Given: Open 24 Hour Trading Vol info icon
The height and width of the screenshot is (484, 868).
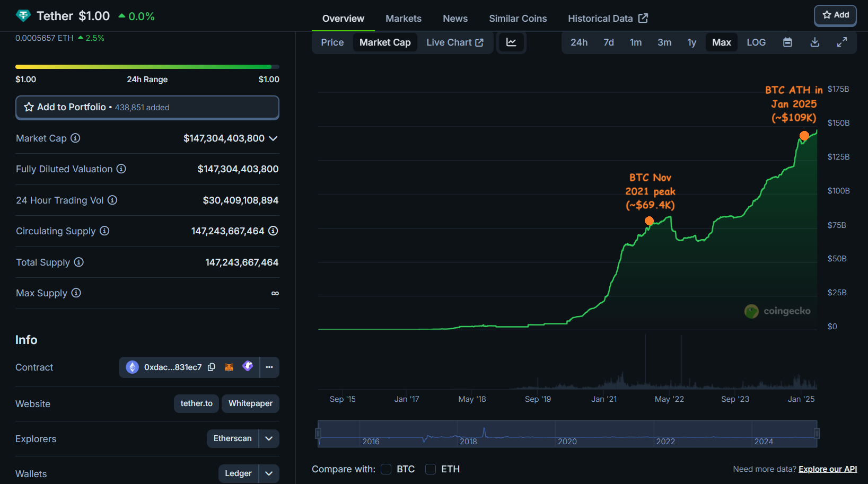Looking at the screenshot, I should [x=112, y=200].
